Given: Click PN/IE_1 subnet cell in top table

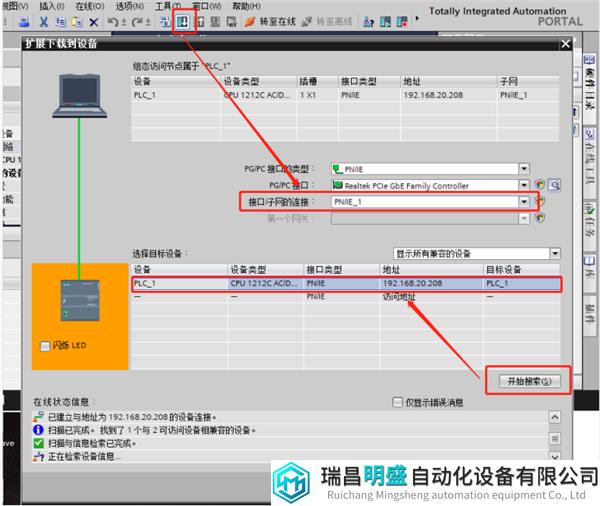Looking at the screenshot, I should (x=514, y=95).
